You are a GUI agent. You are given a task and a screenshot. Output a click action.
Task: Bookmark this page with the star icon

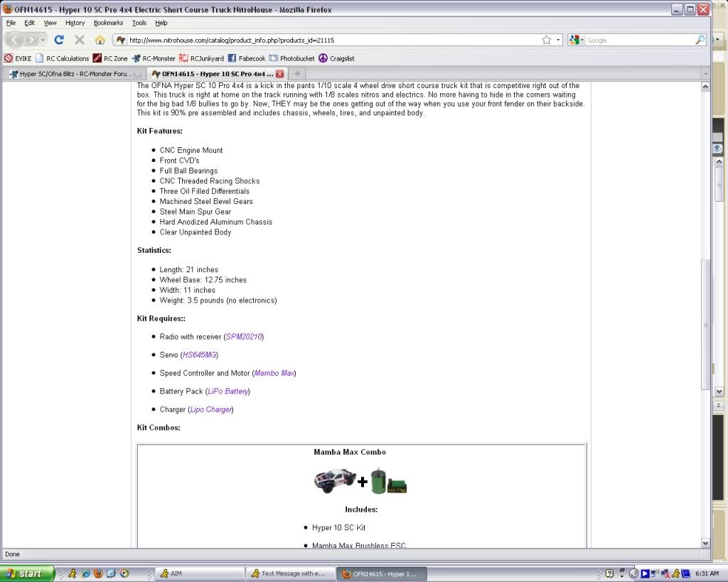[x=546, y=40]
